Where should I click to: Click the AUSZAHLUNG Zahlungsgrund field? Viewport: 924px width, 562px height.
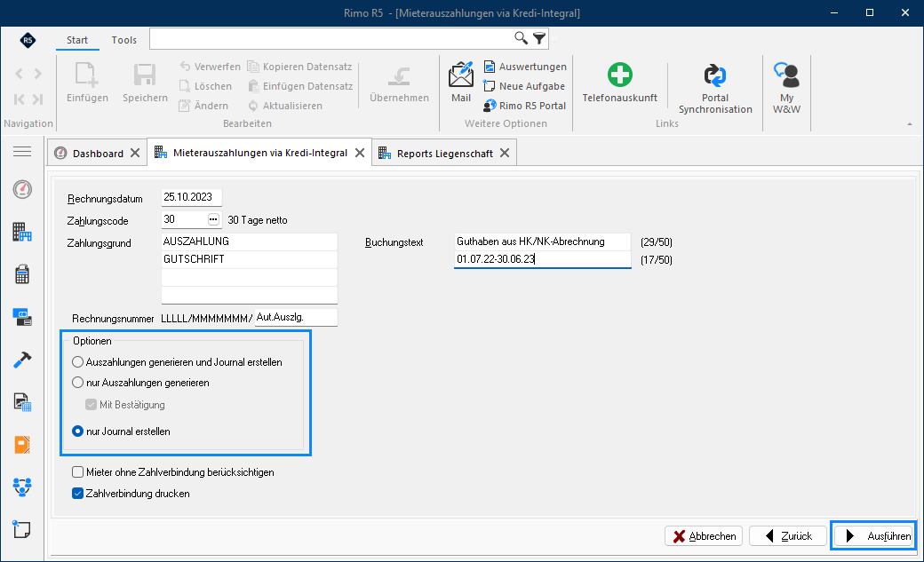(x=250, y=241)
